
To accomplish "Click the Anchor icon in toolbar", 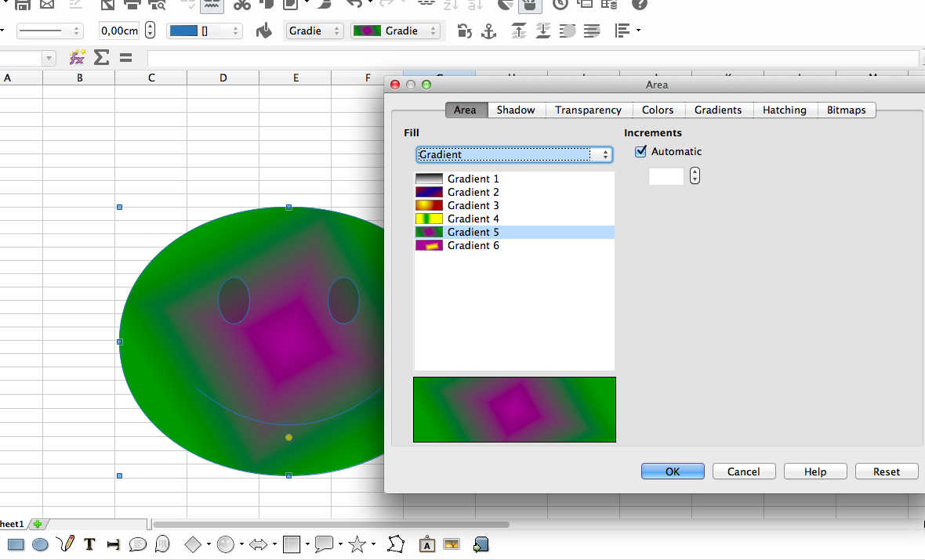I will tap(488, 31).
